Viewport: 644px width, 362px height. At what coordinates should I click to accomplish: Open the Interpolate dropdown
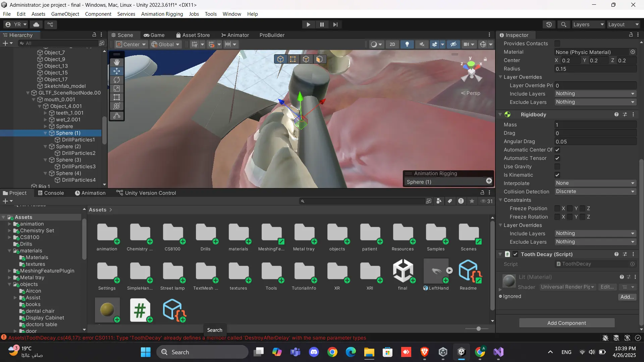click(x=595, y=183)
